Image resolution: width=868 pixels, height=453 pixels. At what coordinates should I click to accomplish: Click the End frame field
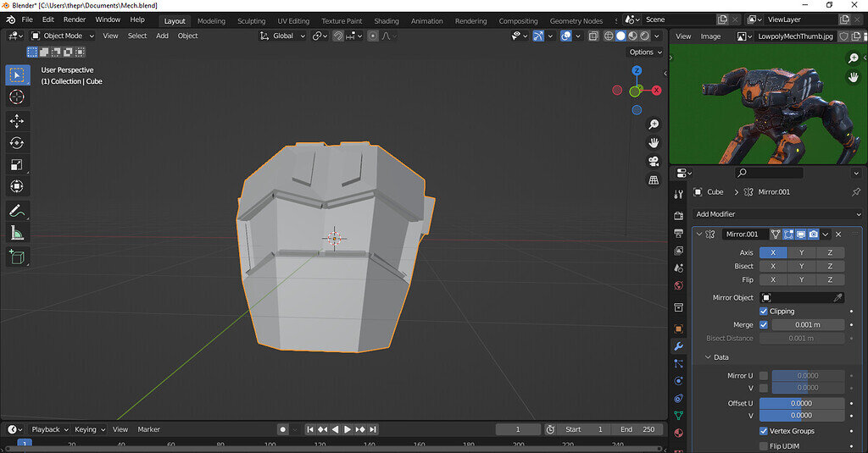point(638,429)
